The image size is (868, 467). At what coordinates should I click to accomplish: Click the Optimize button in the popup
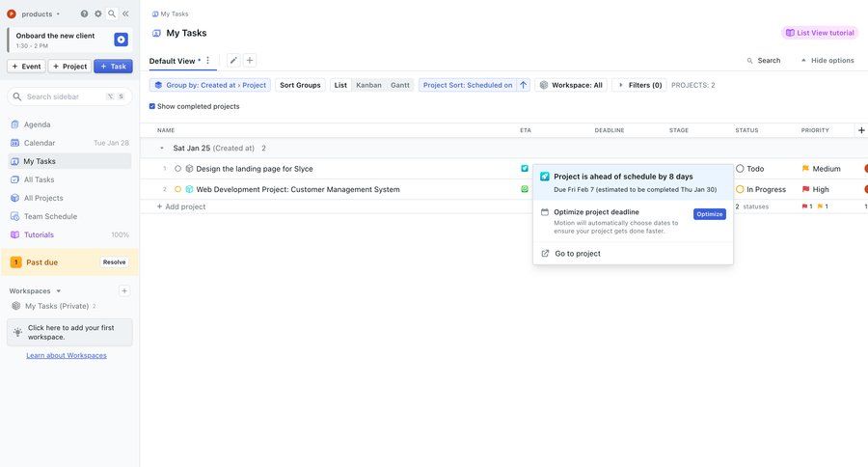pos(710,214)
